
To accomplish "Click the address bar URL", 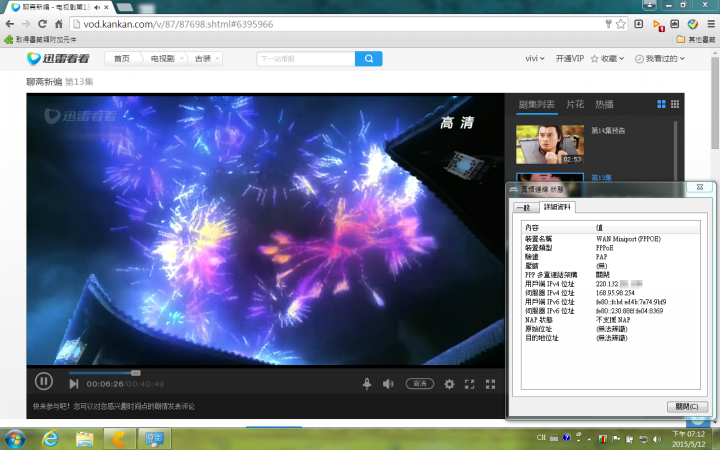I will point(178,24).
